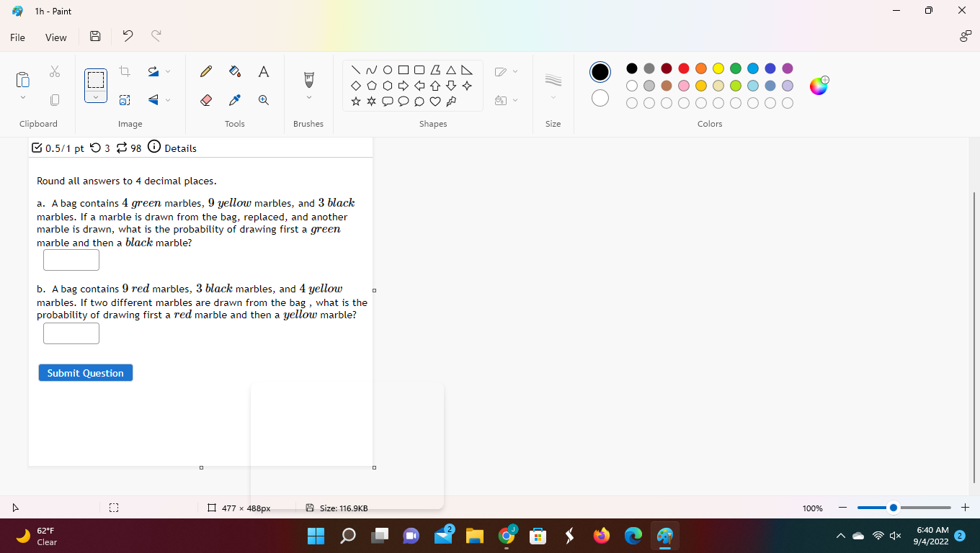Choose the Text tool
The width and height of the screenshot is (980, 553).
263,71
